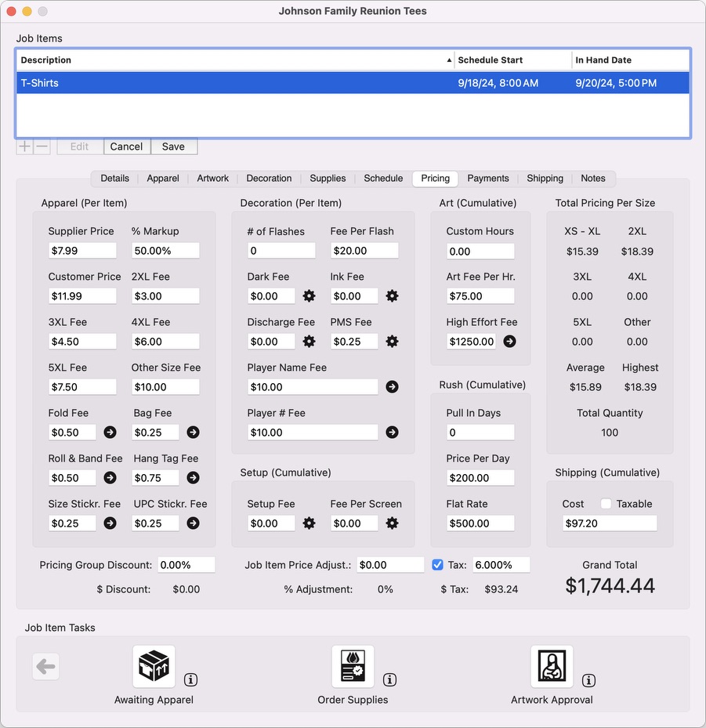Viewport: 706px width, 728px height.
Task: Click the arrow next to High Effort Fee
Action: [x=509, y=342]
